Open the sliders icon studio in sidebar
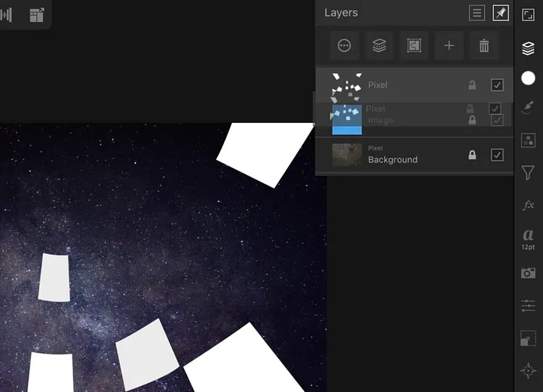Viewport: 543px width, 392px height. coord(528,306)
